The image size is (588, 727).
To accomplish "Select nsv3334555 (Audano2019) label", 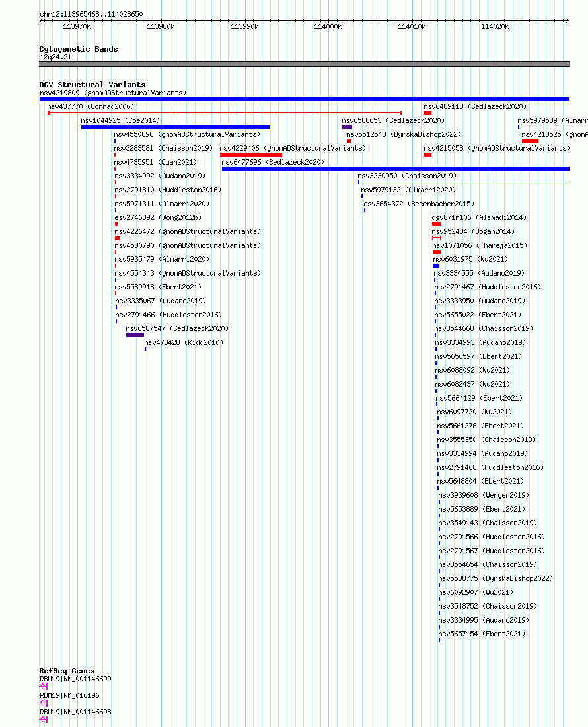I will [x=479, y=274].
